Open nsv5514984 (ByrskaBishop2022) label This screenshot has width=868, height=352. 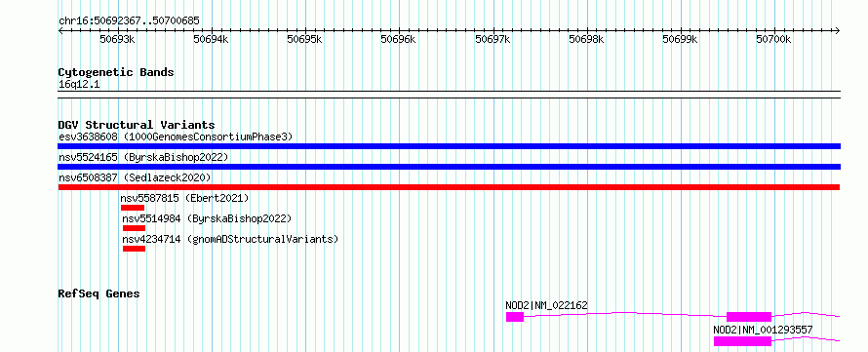click(x=207, y=218)
